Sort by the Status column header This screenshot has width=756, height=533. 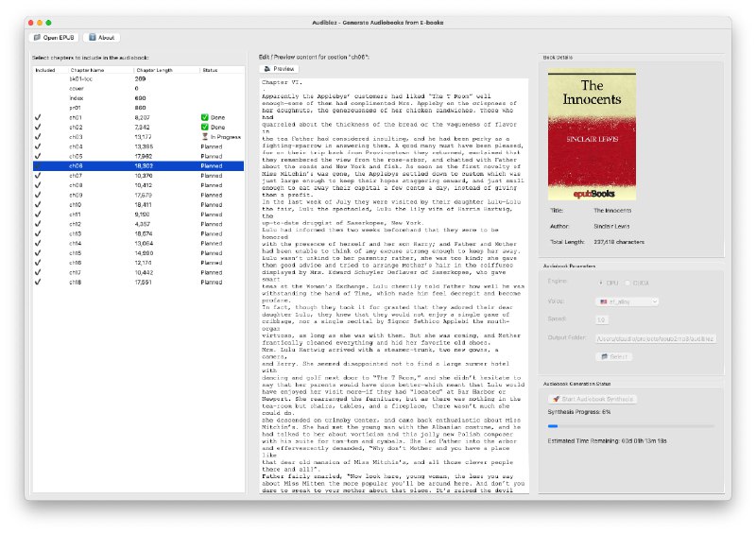pos(210,70)
